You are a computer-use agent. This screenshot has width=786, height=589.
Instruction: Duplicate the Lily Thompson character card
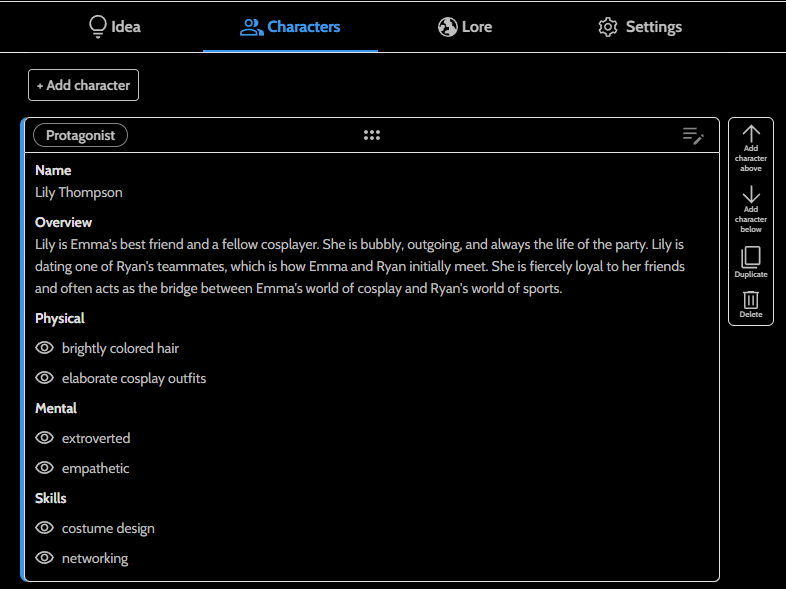tap(751, 257)
